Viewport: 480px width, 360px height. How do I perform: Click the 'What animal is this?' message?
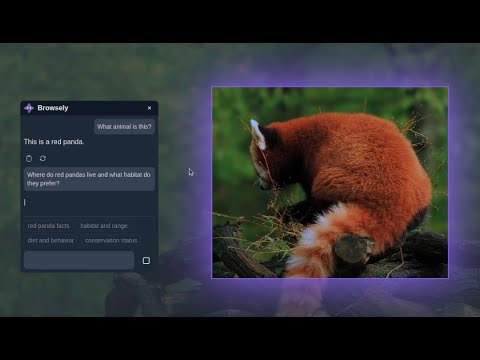coord(124,127)
